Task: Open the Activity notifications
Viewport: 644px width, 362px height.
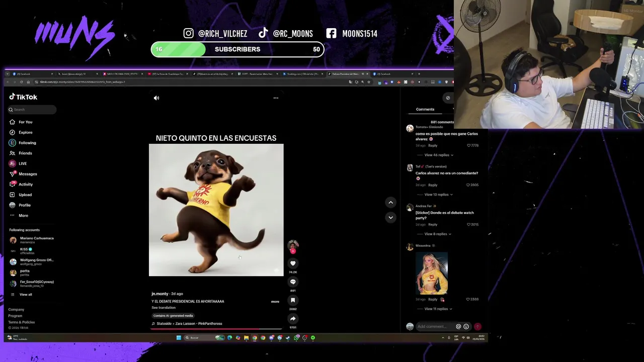Action: coord(21,185)
